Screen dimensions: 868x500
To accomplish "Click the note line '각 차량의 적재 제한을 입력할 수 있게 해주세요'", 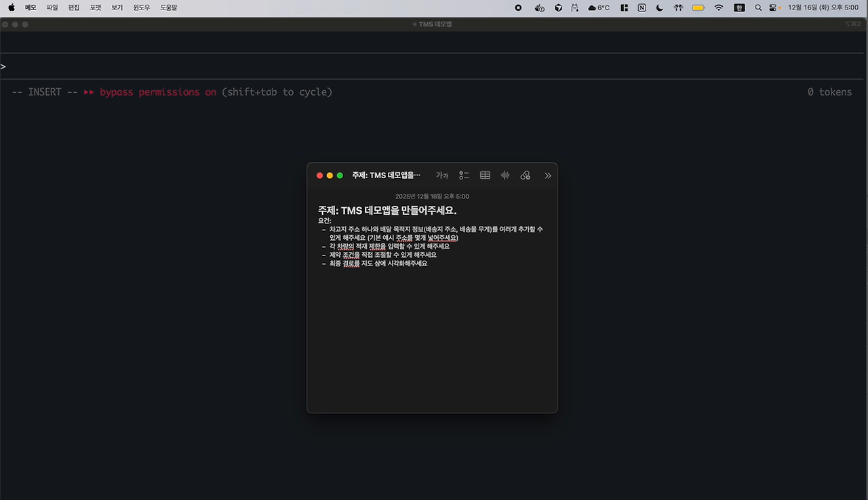I will pos(389,247).
